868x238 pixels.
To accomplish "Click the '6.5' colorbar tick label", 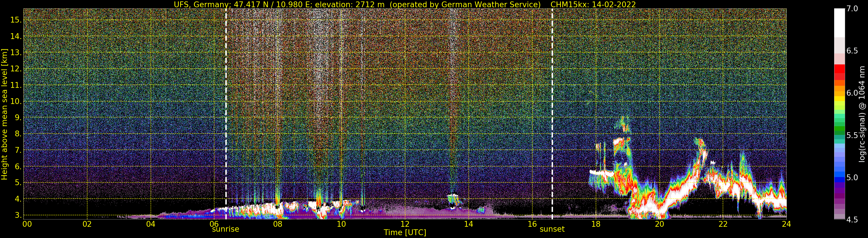I will (x=852, y=51).
